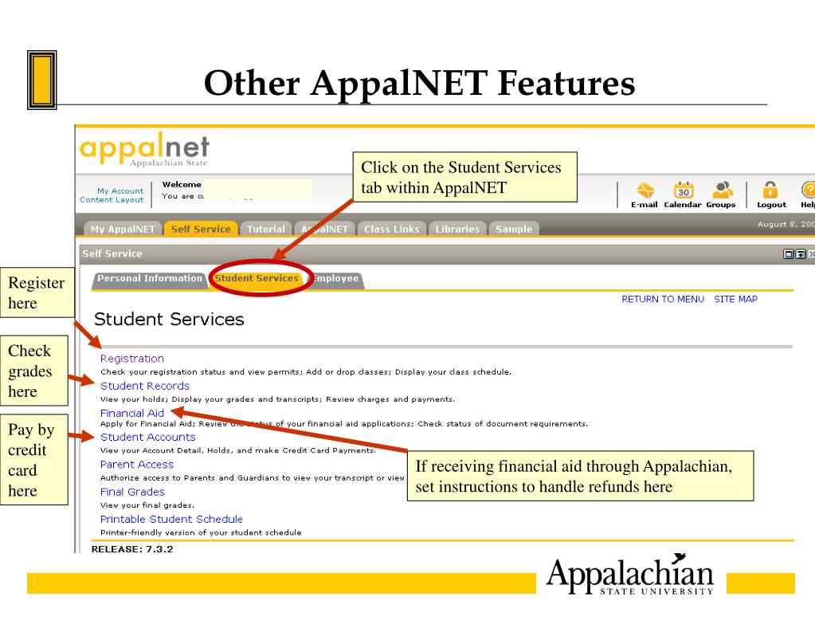Open the Registration link
The height and width of the screenshot is (644, 815).
pos(132,359)
